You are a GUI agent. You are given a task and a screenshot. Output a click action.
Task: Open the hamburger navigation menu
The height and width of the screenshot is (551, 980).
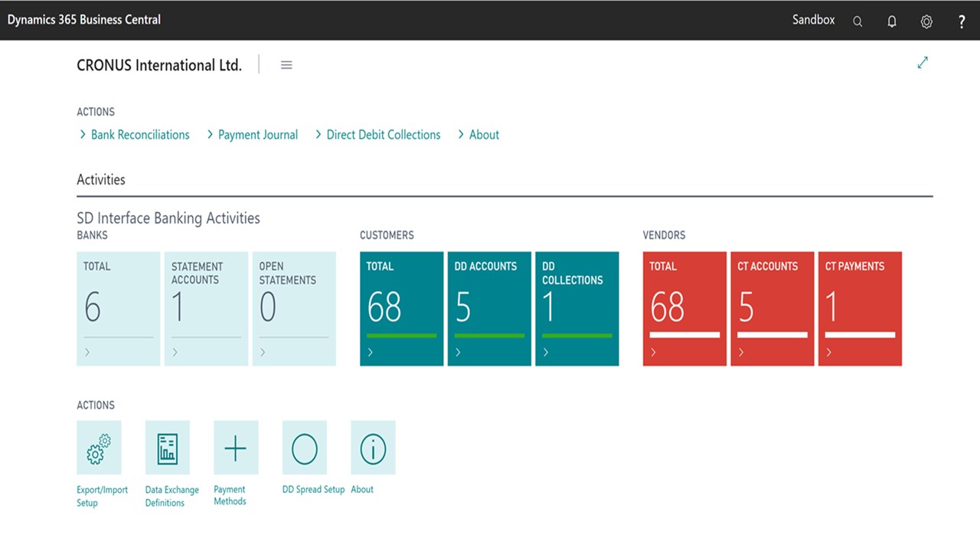286,65
